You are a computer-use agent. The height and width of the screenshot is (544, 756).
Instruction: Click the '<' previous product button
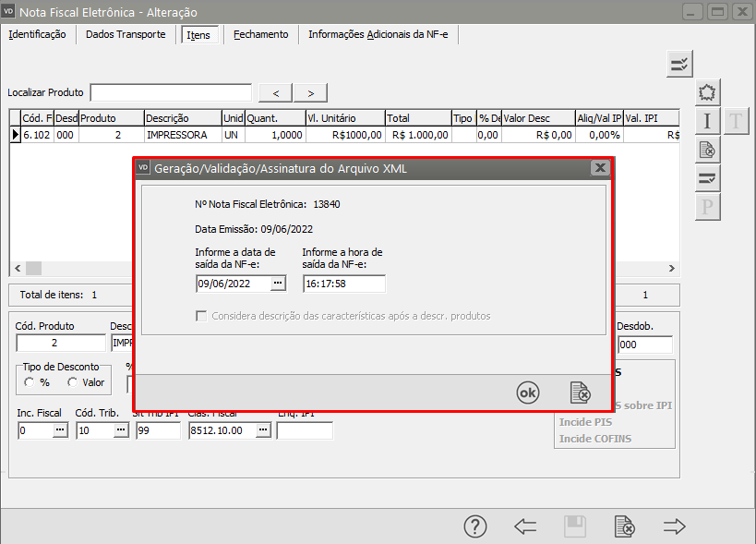pyautogui.click(x=275, y=92)
